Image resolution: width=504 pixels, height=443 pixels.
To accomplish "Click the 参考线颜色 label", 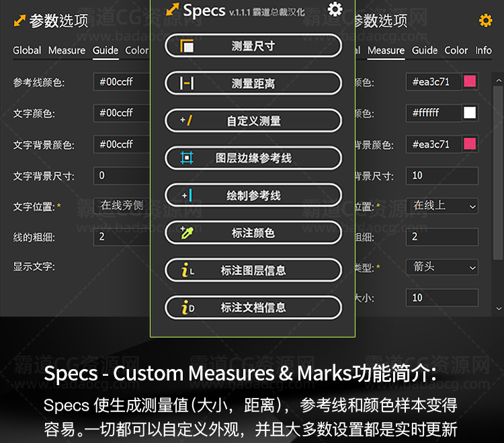I will [38, 83].
